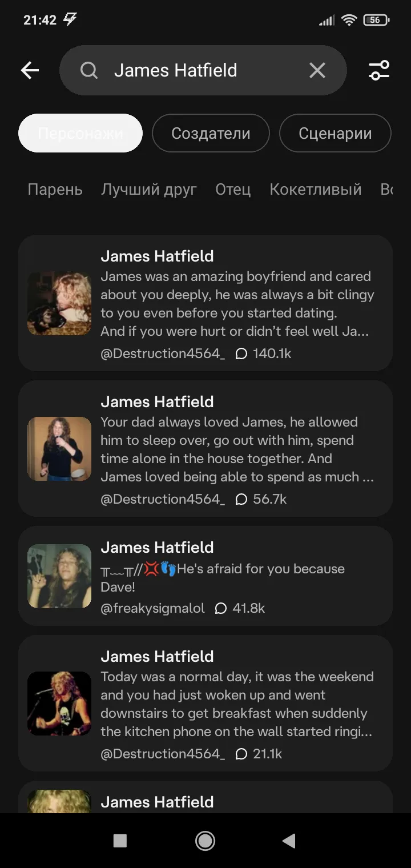Open the creator link @freakysigmalol
This screenshot has height=868, width=411.
(x=152, y=608)
